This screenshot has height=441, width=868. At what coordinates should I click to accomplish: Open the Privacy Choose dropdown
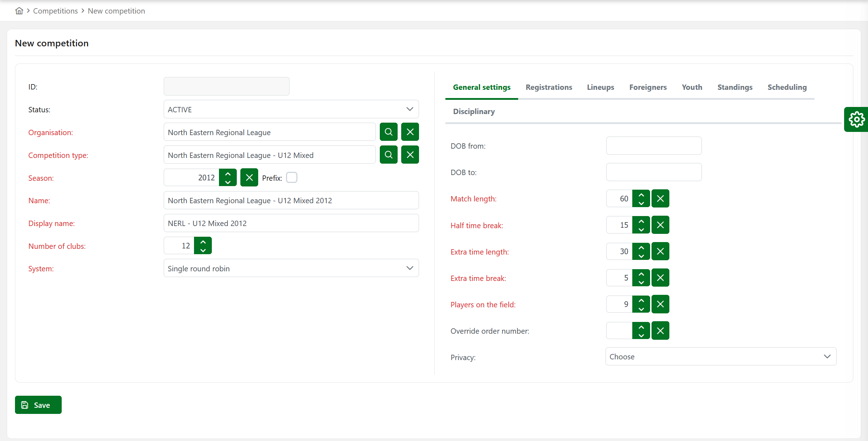point(721,357)
